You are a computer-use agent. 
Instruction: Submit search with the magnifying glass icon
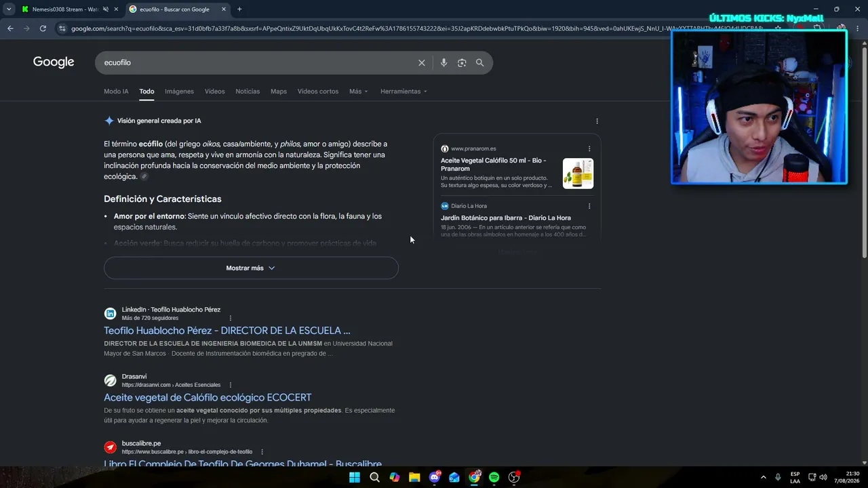[480, 62]
